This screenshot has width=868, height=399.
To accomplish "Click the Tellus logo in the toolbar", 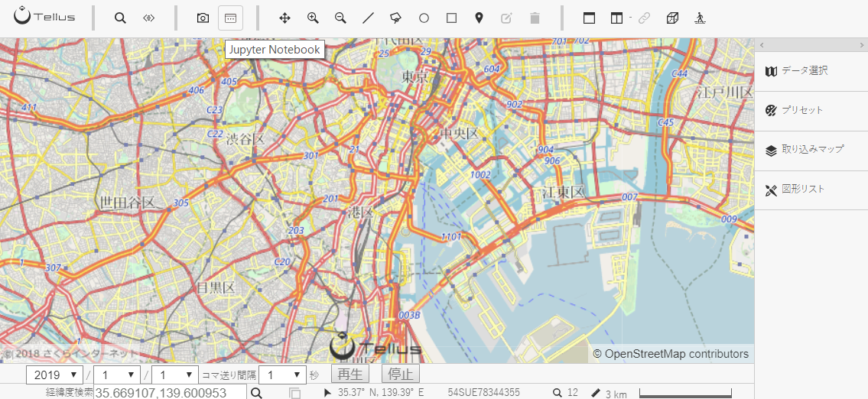I will click(x=45, y=17).
